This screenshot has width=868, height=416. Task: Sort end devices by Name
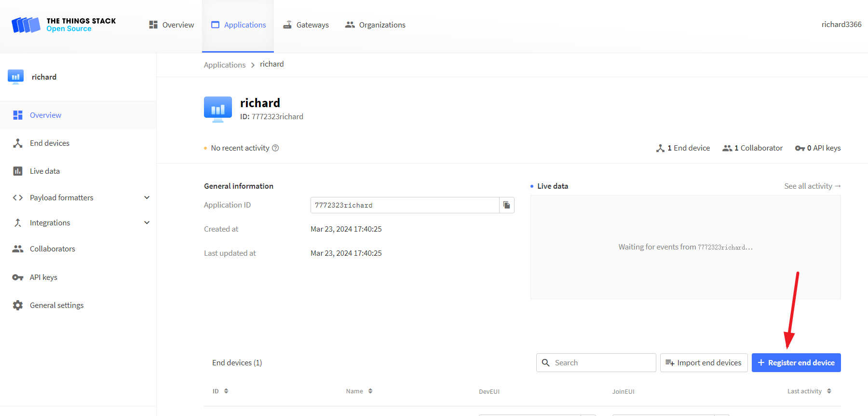coord(359,391)
